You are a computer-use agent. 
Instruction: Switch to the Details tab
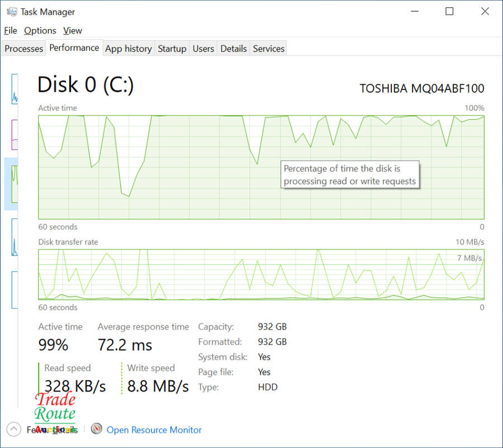(234, 49)
